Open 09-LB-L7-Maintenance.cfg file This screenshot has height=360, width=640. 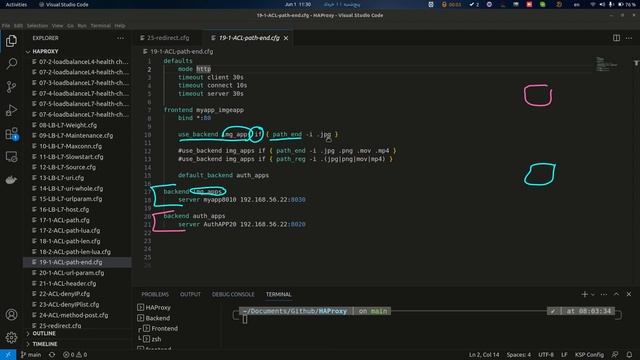[x=76, y=136]
